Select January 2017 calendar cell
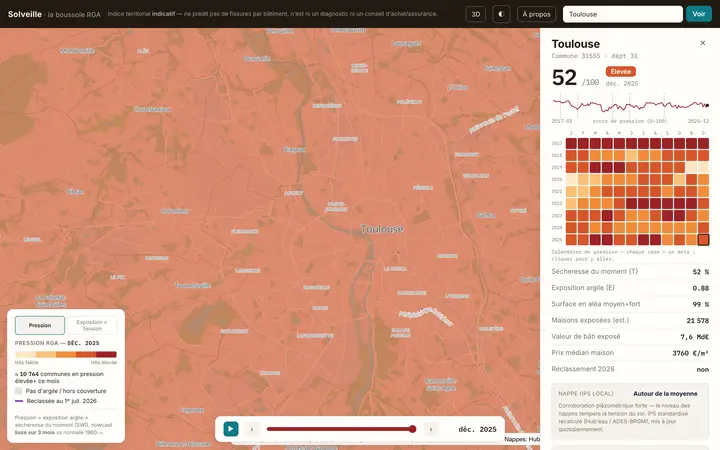 [x=571, y=143]
